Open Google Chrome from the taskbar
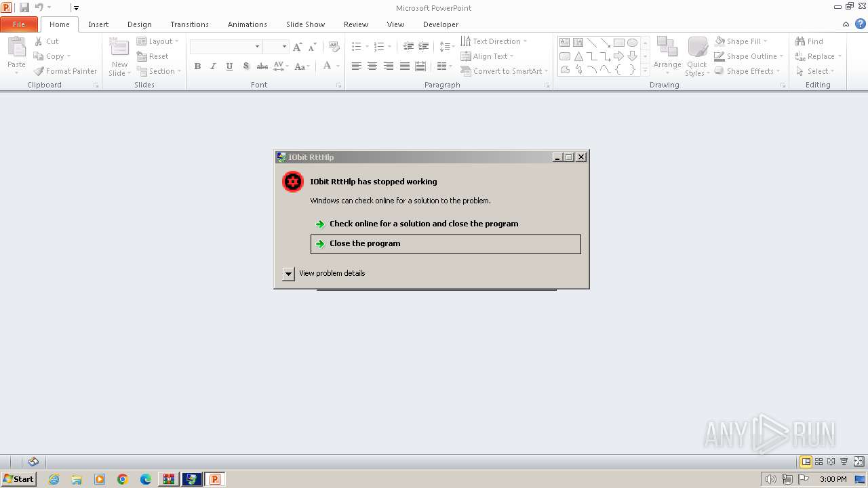The height and width of the screenshot is (488, 868). coord(123,479)
